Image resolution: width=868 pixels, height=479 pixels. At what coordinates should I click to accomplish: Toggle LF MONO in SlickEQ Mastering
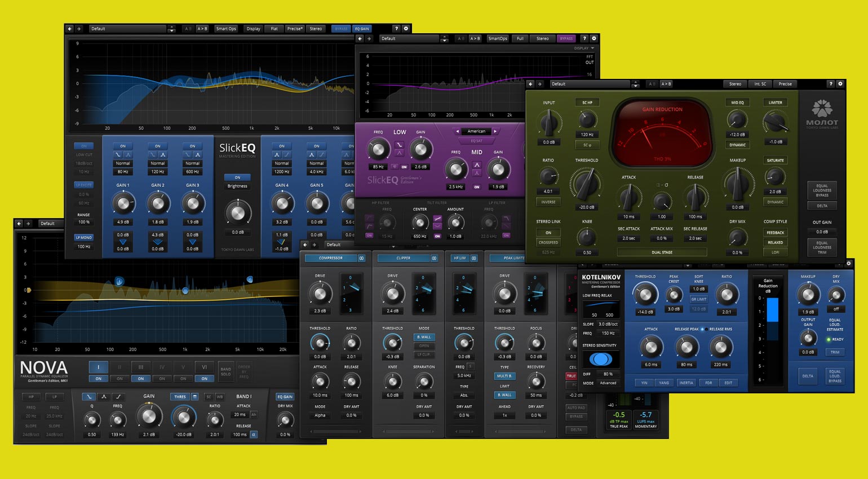click(x=84, y=237)
